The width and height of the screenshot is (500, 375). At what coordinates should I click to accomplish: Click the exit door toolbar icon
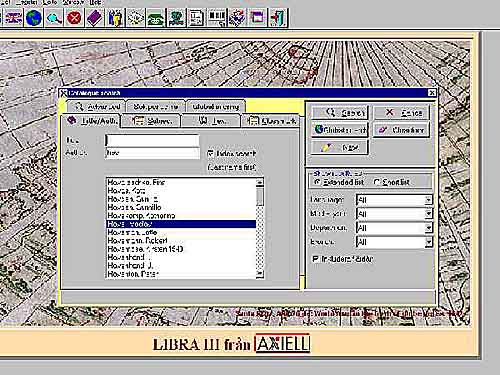pyautogui.click(x=278, y=17)
